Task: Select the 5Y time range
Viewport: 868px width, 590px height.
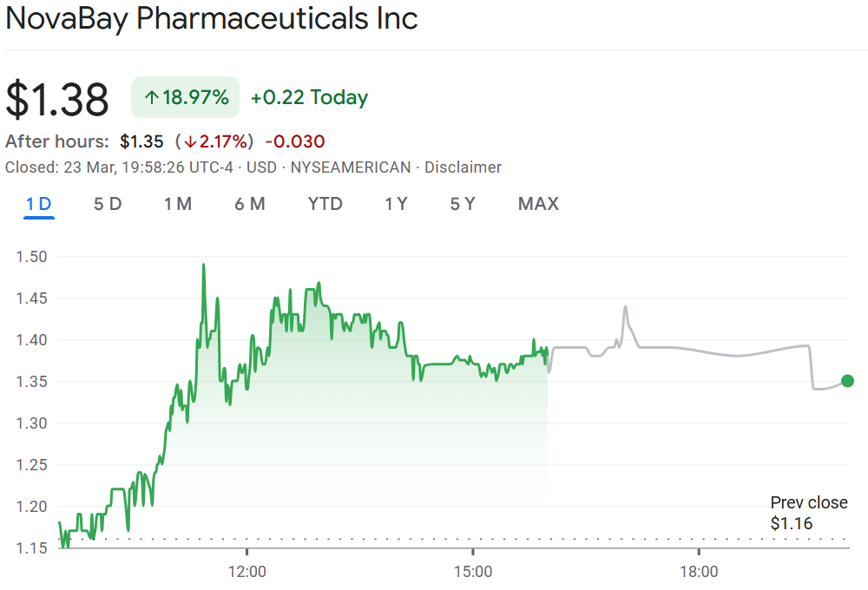Action: point(463,204)
